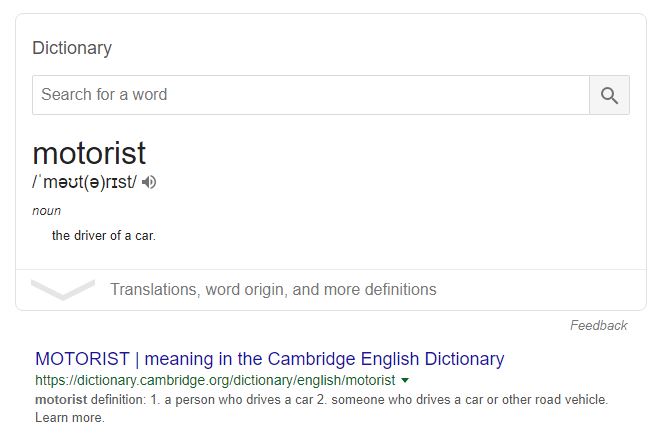Viewport: 670px width, 441px height.
Task: Click the phonetic transcription of motorist
Action: pos(84,182)
